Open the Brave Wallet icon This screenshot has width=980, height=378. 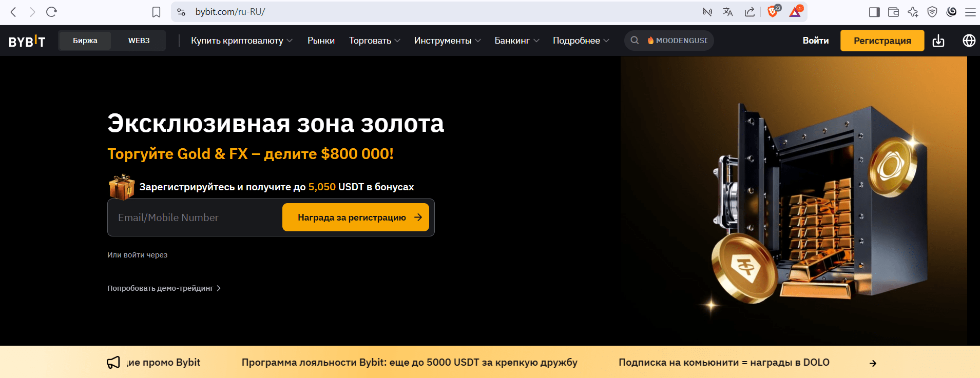pos(893,12)
